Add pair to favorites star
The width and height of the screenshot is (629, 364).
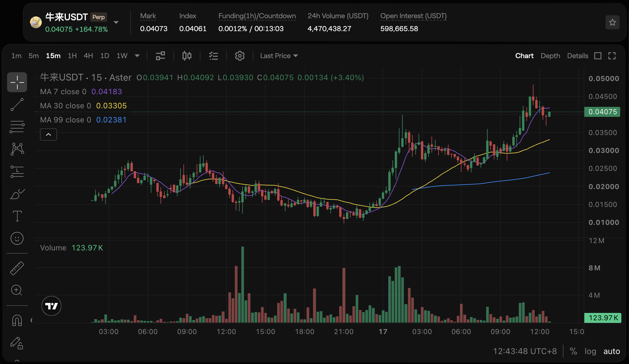613,22
